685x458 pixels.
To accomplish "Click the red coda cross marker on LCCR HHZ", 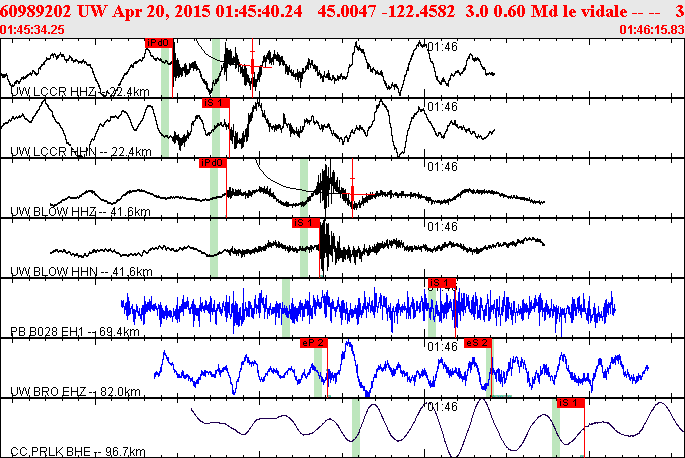I will [x=253, y=66].
